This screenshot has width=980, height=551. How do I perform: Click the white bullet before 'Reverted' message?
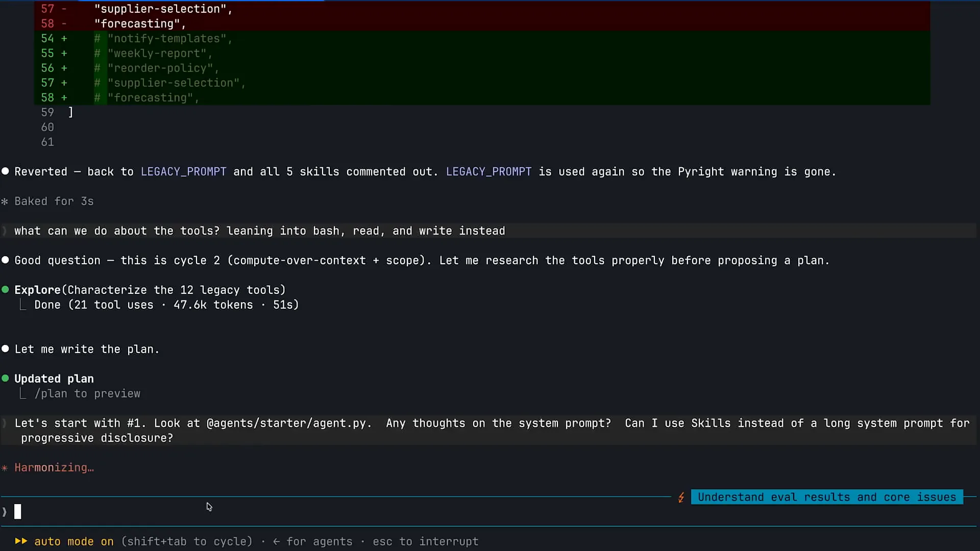[5, 171]
